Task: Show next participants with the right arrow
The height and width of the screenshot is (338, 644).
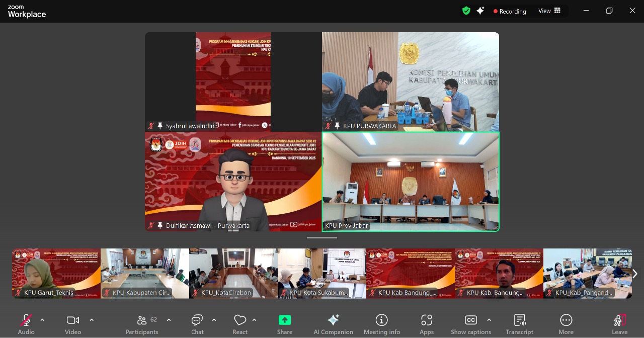Action: (x=634, y=274)
